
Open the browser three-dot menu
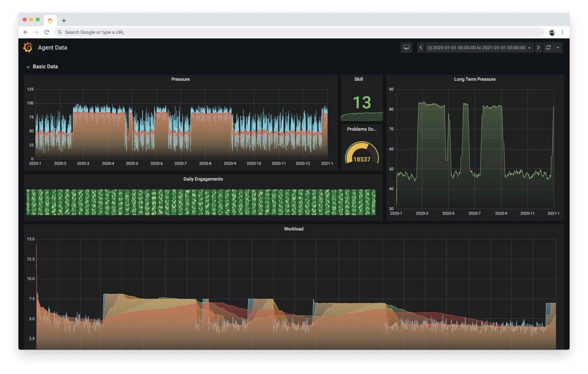(x=562, y=32)
